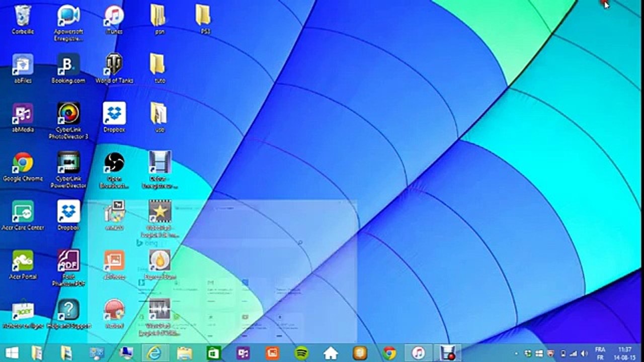The width and height of the screenshot is (644, 362).
Task: Open the PS3 folder on the desktop
Action: 205,19
